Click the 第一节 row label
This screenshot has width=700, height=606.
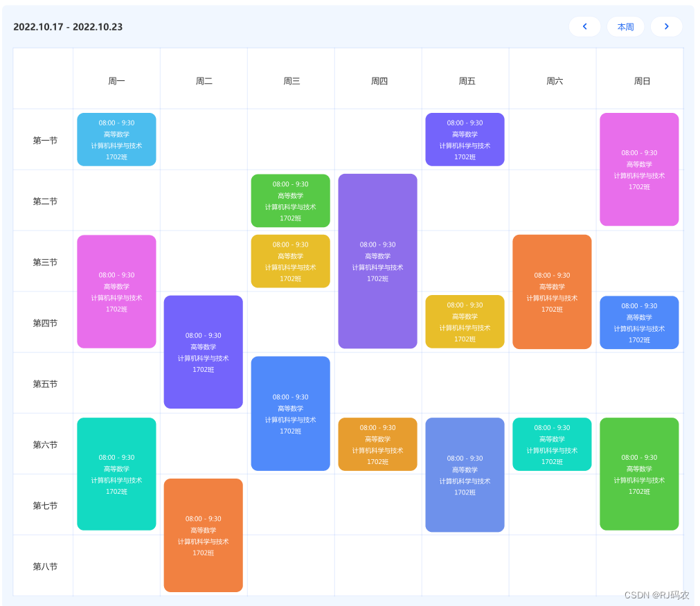coord(43,139)
